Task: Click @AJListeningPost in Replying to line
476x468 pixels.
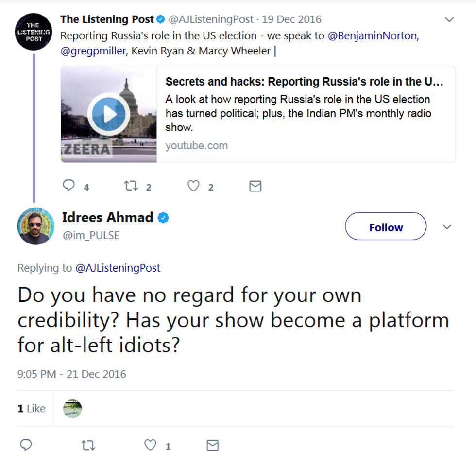Action: coord(118,268)
